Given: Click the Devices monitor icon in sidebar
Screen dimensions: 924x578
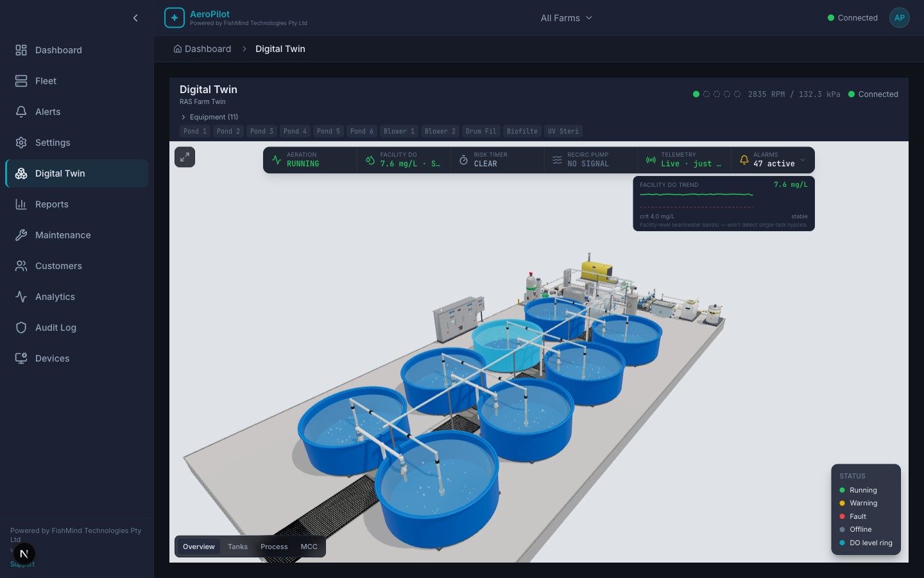Looking at the screenshot, I should [21, 358].
